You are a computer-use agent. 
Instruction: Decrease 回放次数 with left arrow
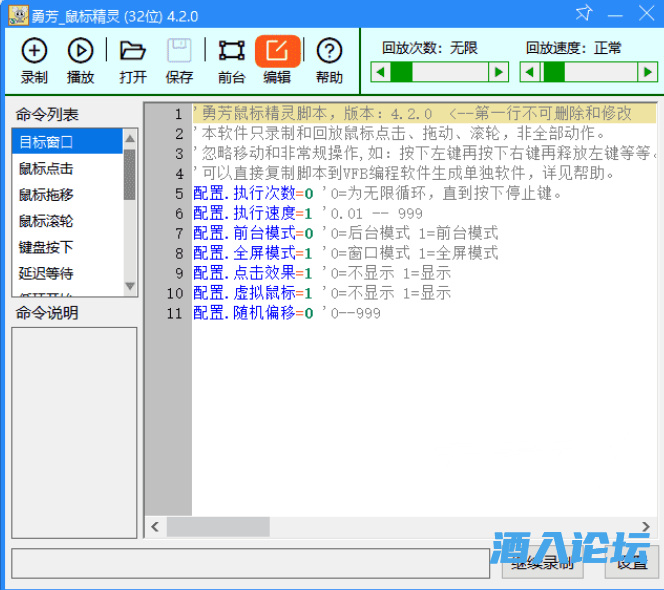380,72
